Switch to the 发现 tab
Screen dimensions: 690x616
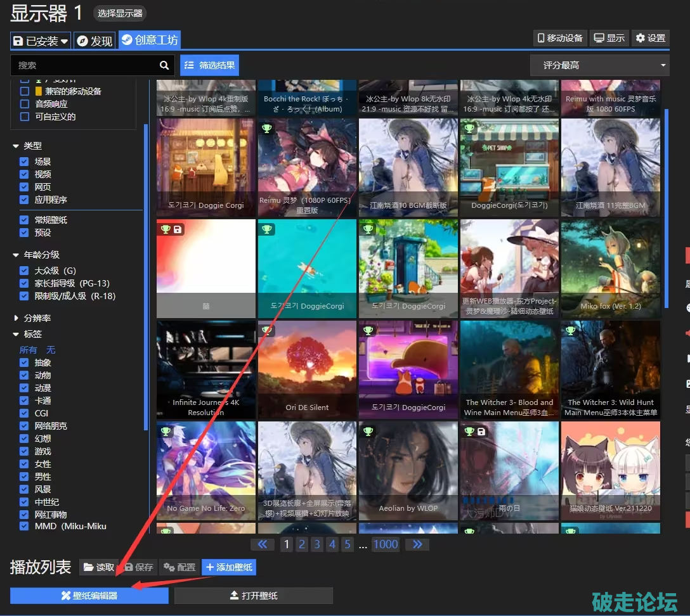point(94,41)
